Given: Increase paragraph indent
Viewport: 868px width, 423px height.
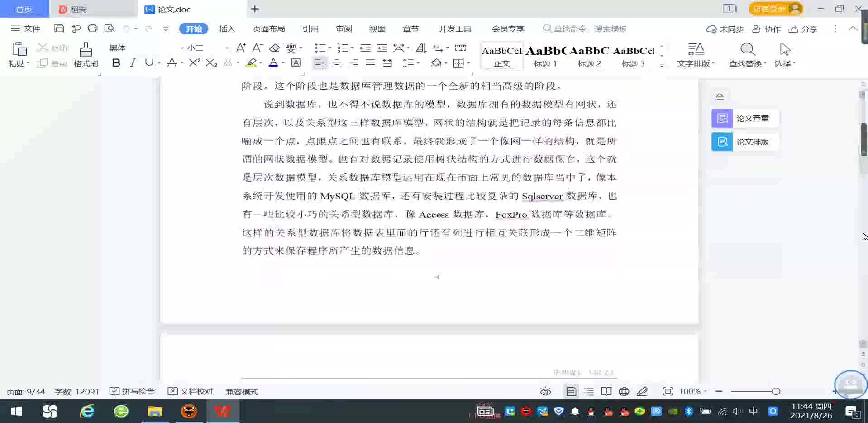Looking at the screenshot, I should tap(382, 48).
